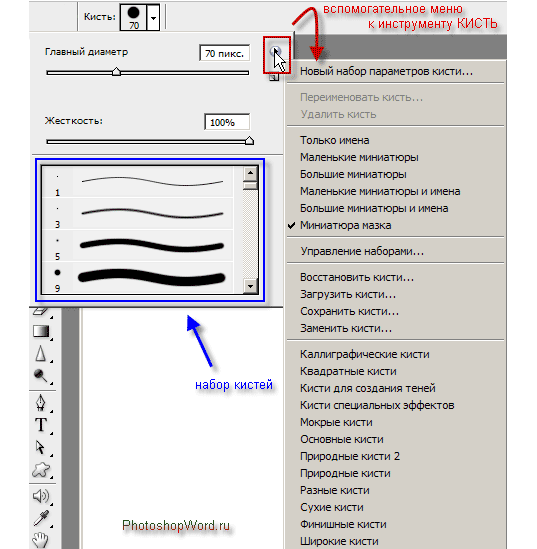Choose Сохранить кисти… to save brushes
The width and height of the screenshot is (537, 549).
point(396,311)
